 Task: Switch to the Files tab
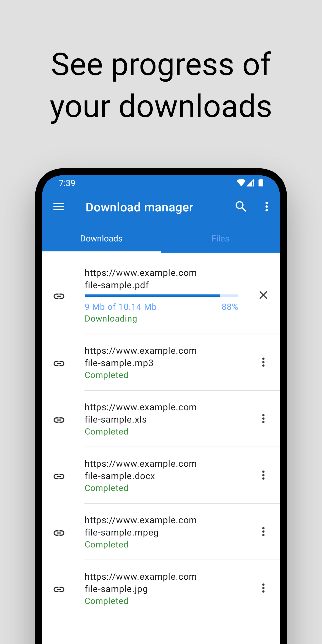(220, 238)
